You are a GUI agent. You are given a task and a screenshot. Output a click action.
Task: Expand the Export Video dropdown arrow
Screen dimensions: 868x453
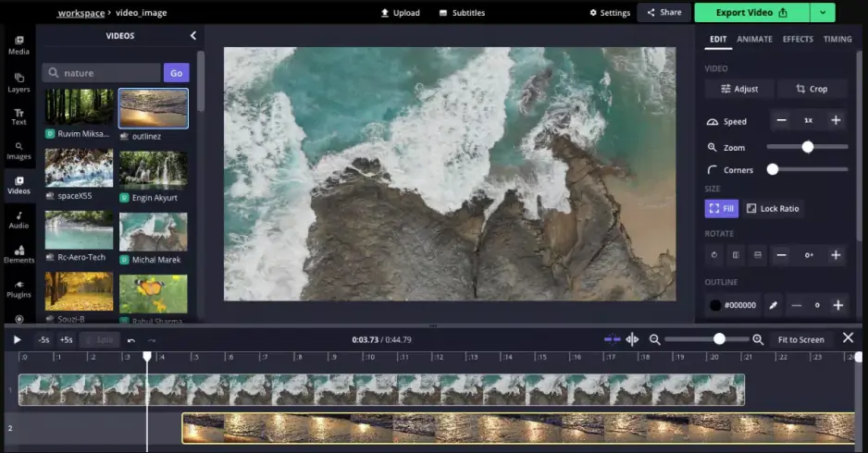click(823, 13)
